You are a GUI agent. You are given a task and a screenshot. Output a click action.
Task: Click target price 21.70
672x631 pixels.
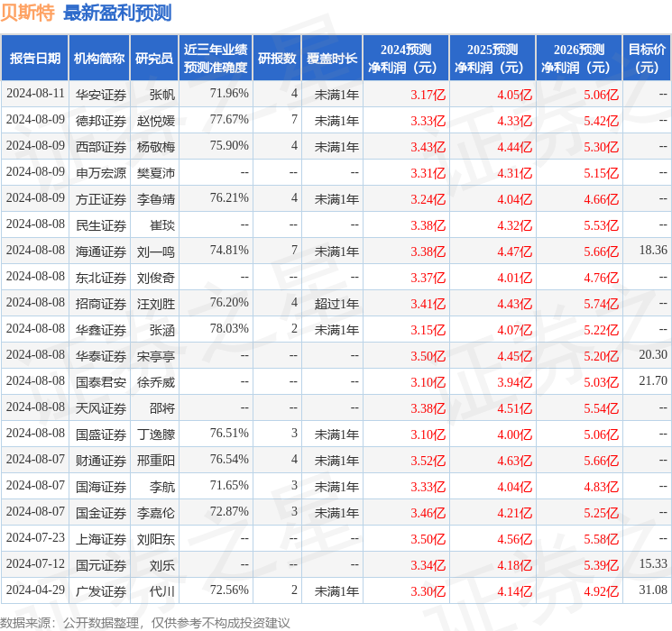click(x=653, y=380)
